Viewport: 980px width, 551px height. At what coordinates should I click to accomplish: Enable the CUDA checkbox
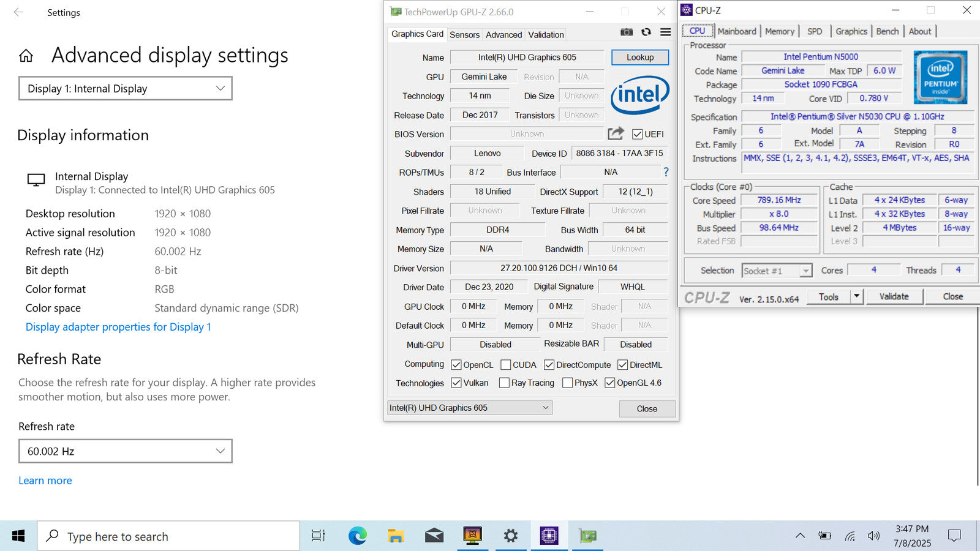tap(506, 365)
